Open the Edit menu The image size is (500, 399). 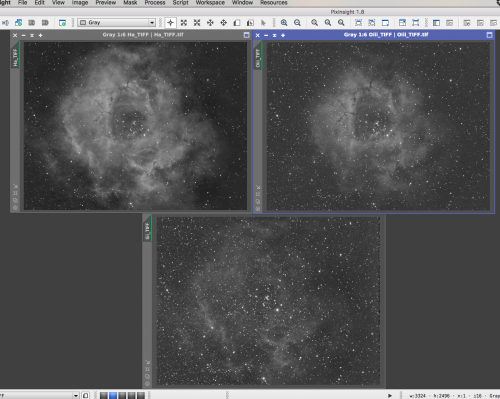coord(39,3)
